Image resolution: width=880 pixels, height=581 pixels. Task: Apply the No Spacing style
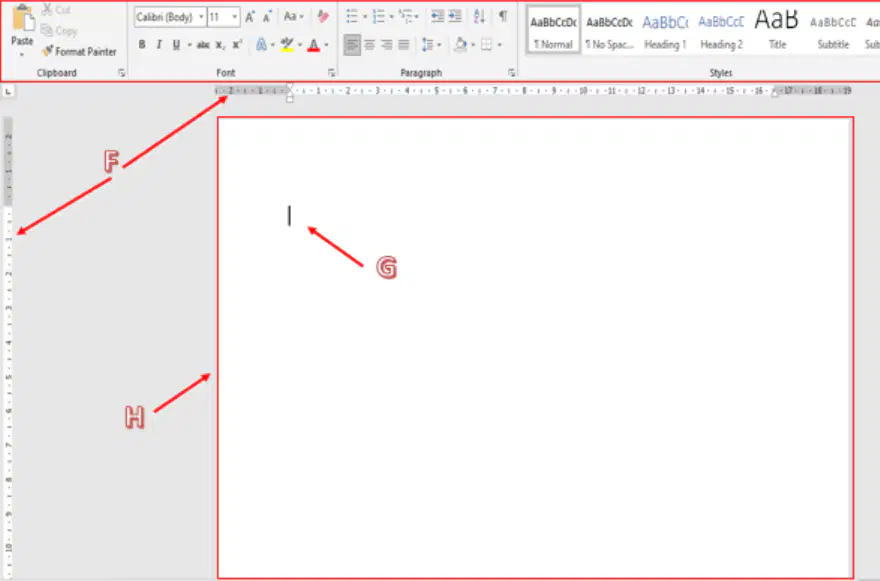609,30
